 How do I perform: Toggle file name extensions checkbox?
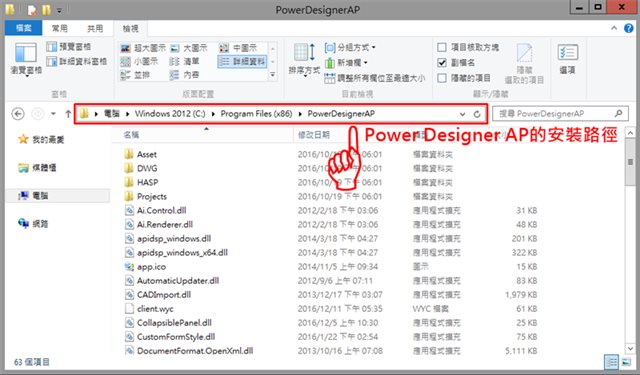pos(442,62)
